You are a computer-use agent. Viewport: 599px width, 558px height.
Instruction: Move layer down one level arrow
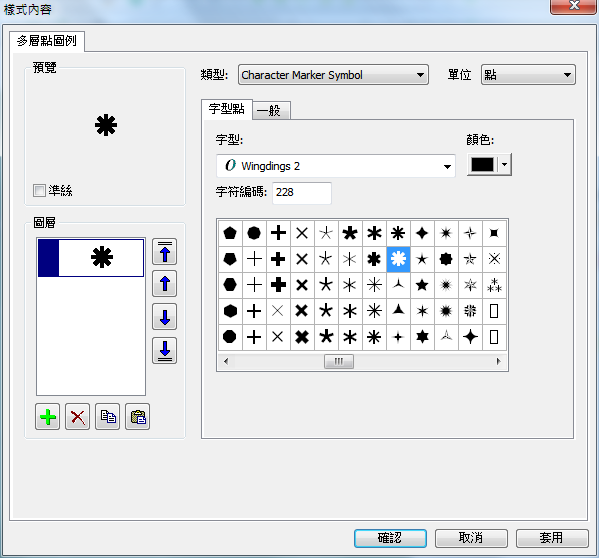point(165,317)
